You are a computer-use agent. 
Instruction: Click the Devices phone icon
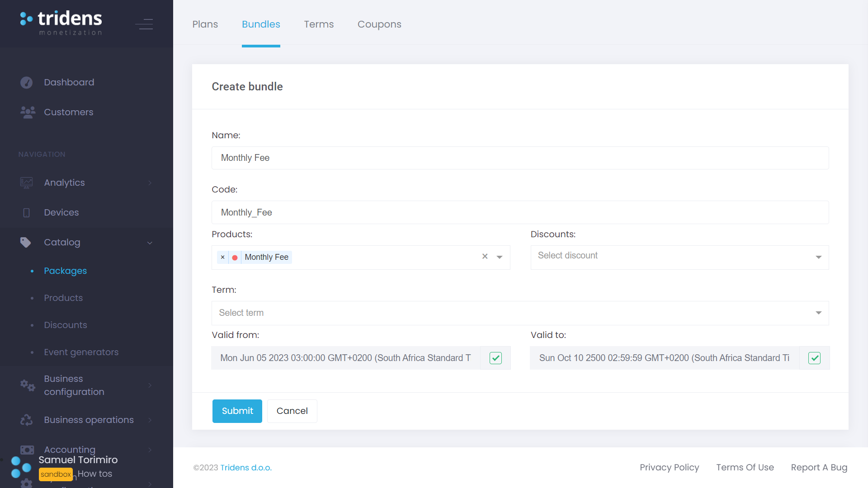click(27, 212)
